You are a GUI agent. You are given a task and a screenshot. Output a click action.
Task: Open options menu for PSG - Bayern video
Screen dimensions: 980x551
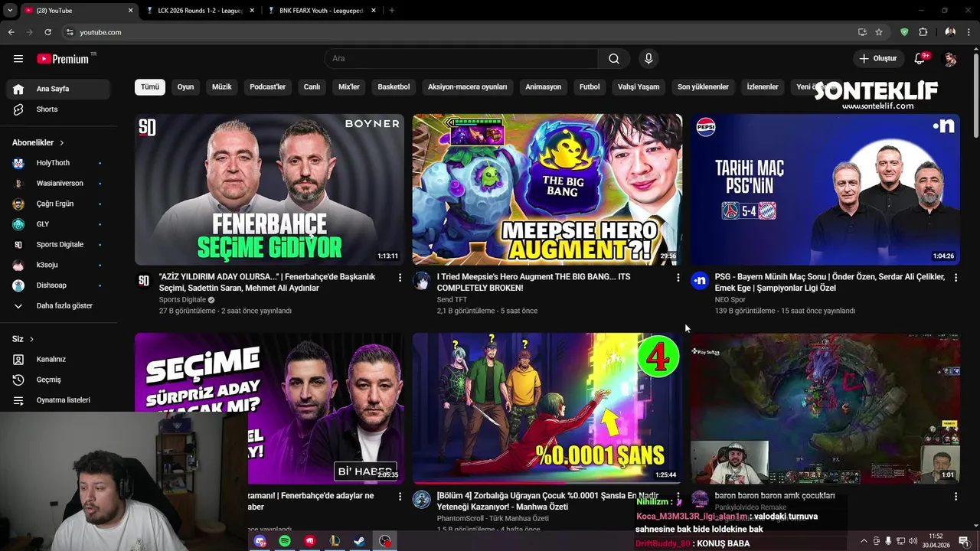click(955, 278)
